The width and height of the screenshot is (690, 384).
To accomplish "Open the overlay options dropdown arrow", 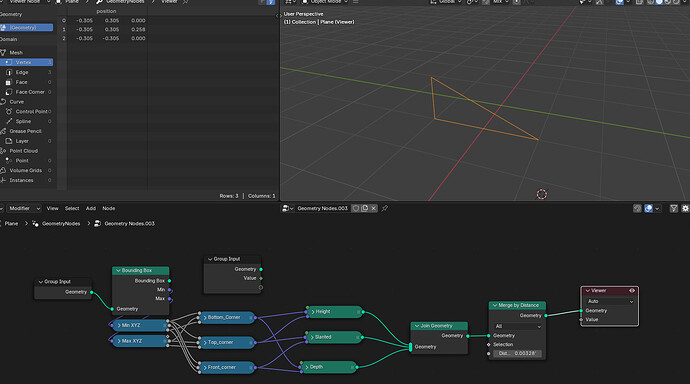I will tap(657, 208).
